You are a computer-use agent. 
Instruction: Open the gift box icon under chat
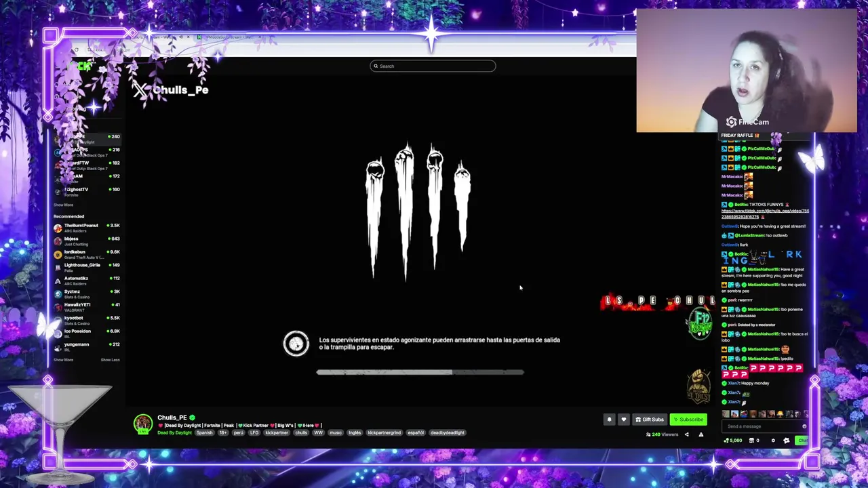(x=752, y=441)
